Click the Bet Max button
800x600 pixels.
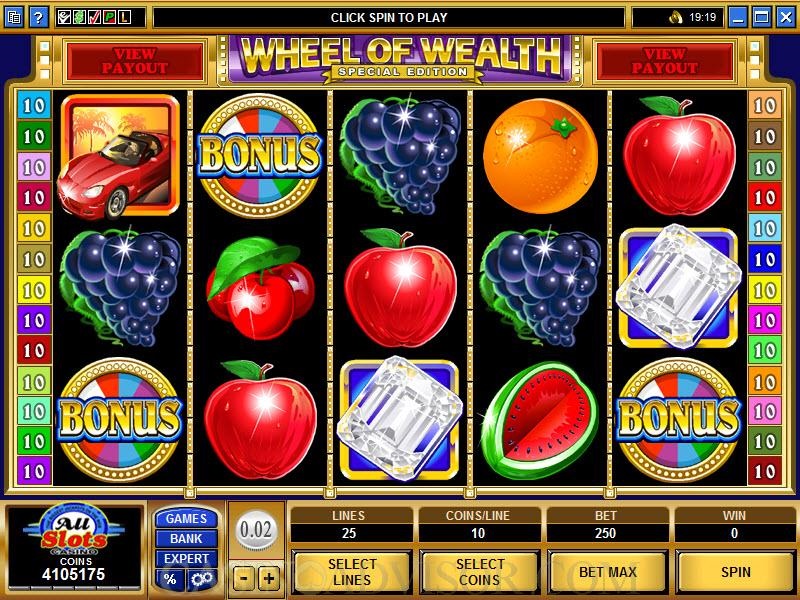pyautogui.click(x=608, y=572)
